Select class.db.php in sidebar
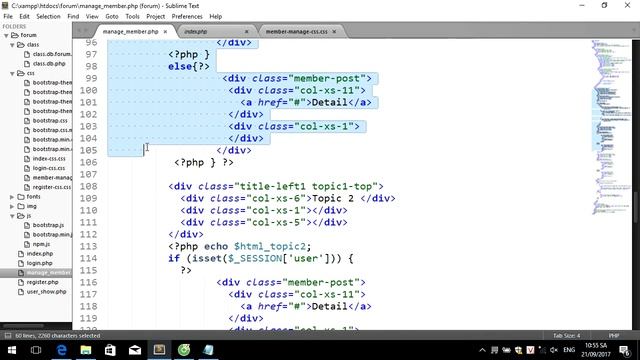Screen dimensions: 640x360 pos(49,64)
